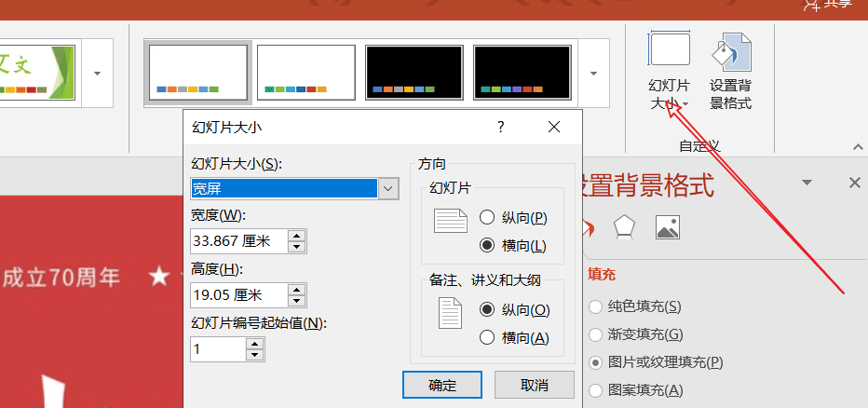Select the pentagon Effects icon in pane
This screenshot has width=868, height=408.
click(624, 226)
